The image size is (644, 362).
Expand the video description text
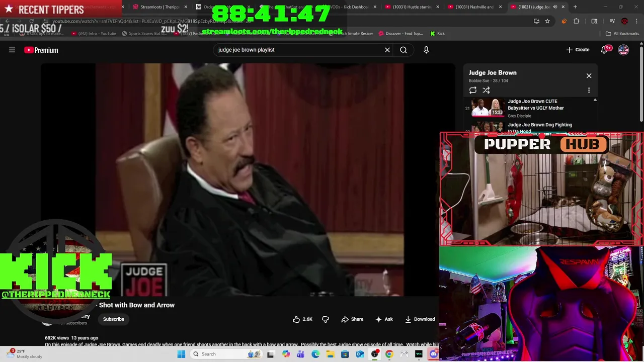pos(242,344)
